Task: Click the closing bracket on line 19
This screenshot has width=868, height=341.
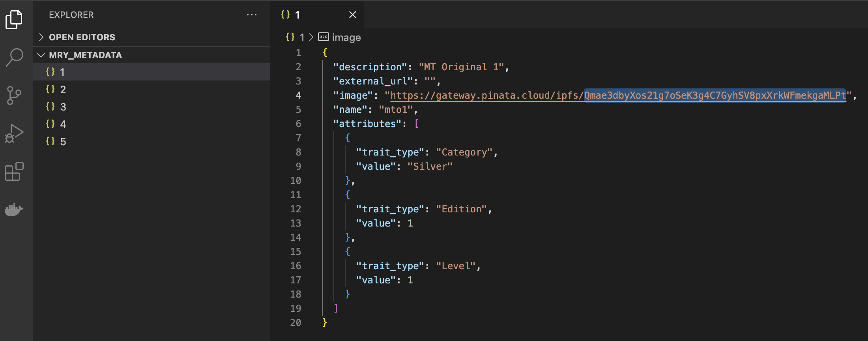Action: coord(336,308)
